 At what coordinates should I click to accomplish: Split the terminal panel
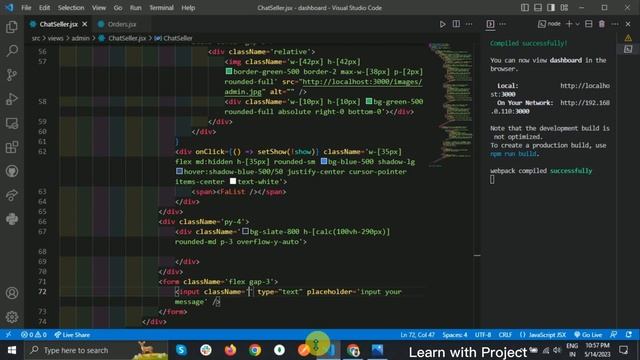pyautogui.click(x=589, y=24)
